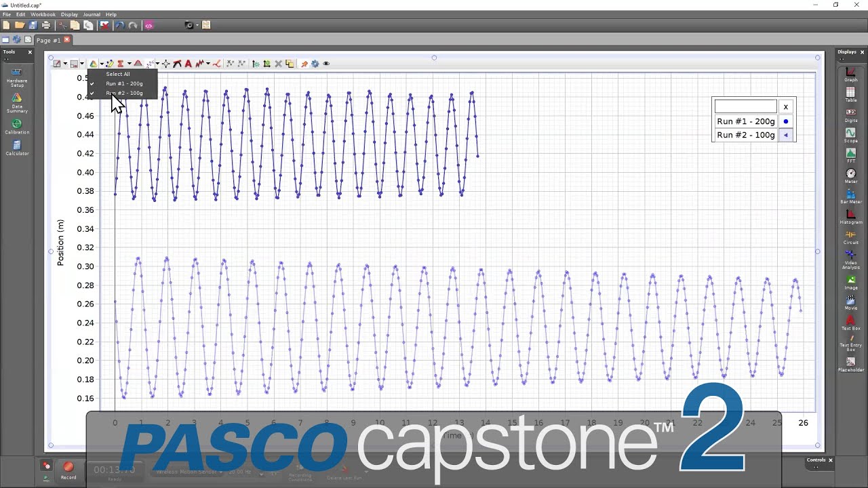
Task: Toggle the area-under-curve tool in graph toolbar
Action: coord(138,64)
